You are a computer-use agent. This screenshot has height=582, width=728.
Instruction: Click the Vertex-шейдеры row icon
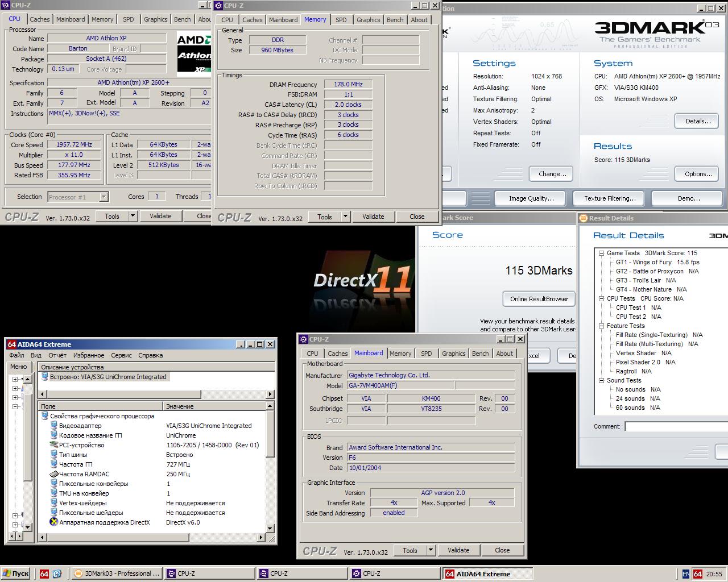pos(54,503)
